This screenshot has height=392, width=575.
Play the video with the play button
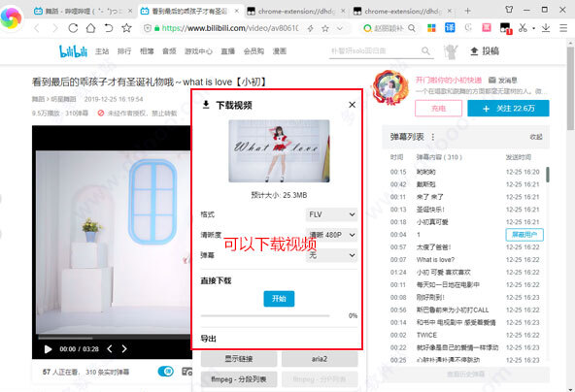[x=48, y=348]
